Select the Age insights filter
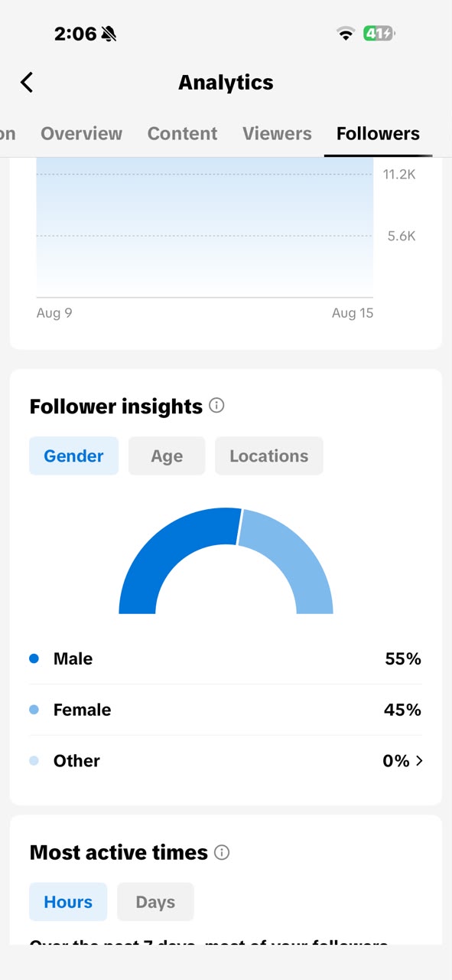 point(167,456)
